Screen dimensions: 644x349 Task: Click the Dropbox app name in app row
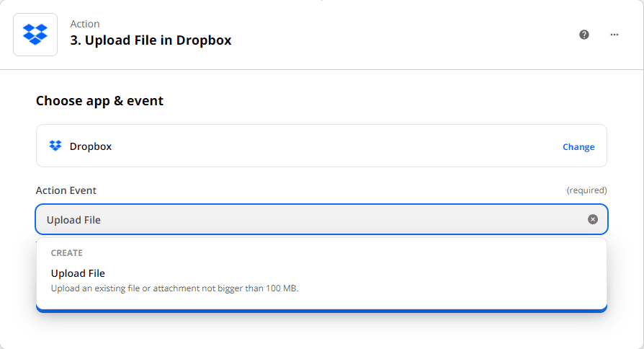pyautogui.click(x=91, y=146)
